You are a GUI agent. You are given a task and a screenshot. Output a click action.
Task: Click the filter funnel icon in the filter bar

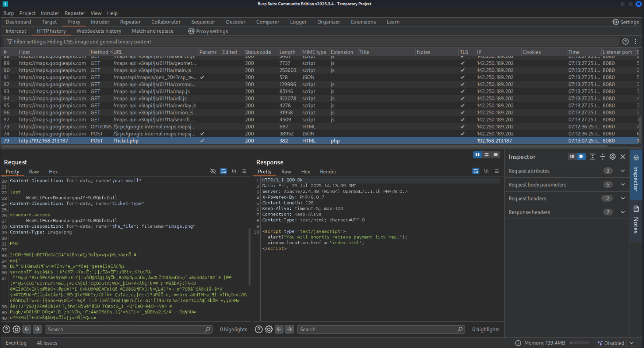coord(10,42)
